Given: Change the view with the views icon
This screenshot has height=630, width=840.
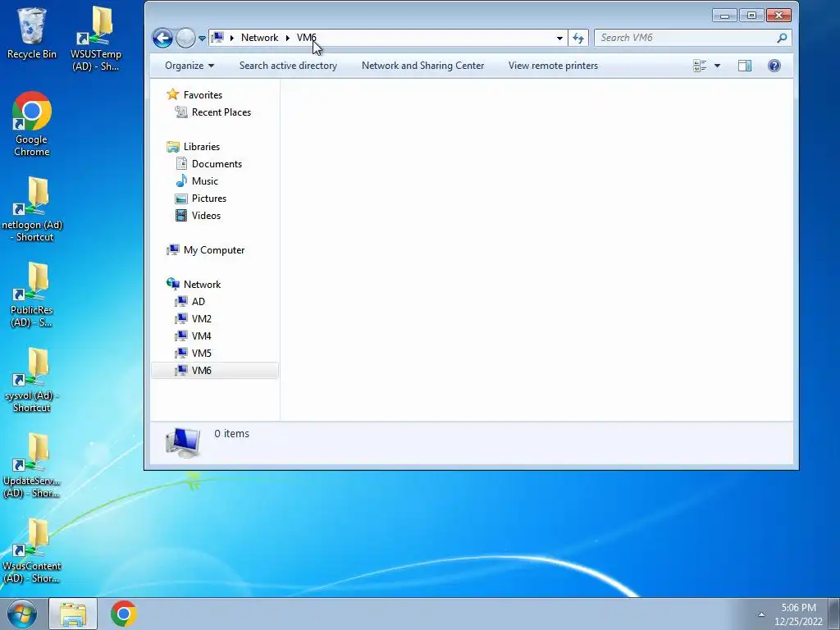Looking at the screenshot, I should pos(700,66).
